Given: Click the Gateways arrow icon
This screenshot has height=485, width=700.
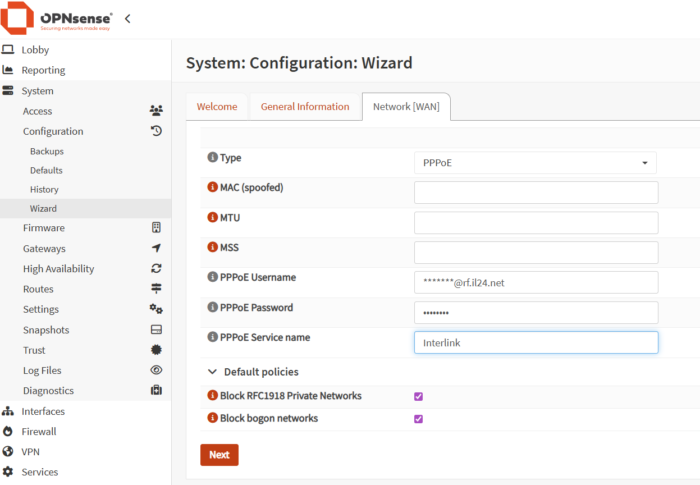Looking at the screenshot, I should (x=156, y=248).
